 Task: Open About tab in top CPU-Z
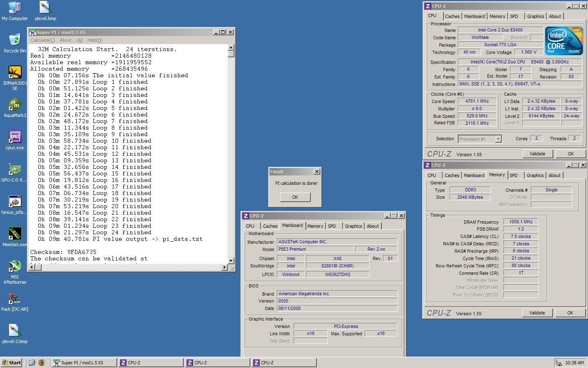coord(555,16)
